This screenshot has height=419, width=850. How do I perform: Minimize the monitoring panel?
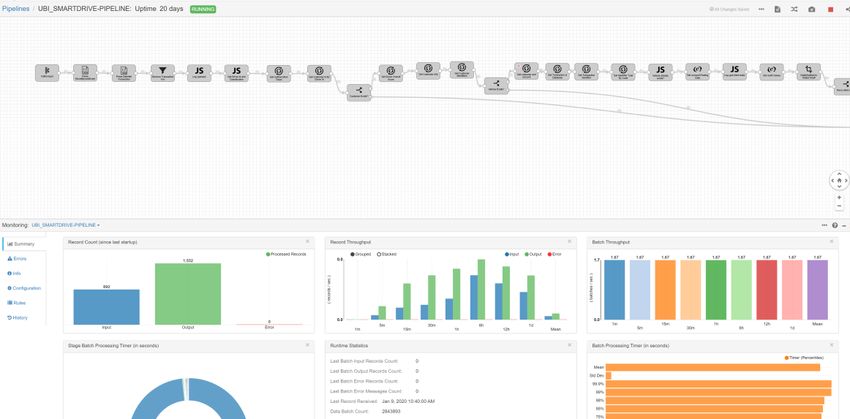coord(844,225)
